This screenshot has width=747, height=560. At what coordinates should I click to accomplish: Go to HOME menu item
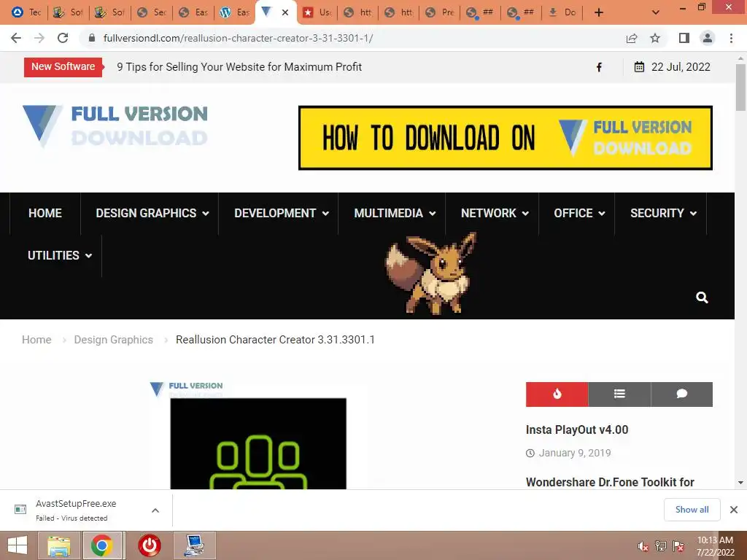coord(45,213)
